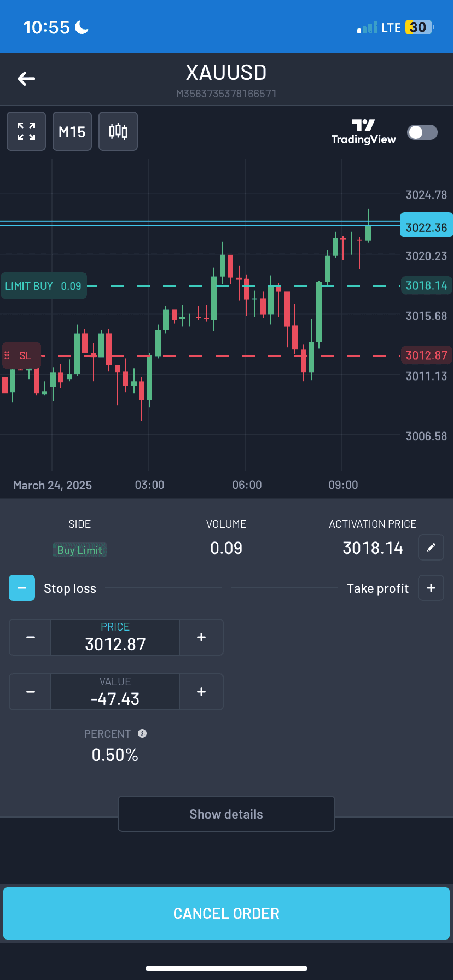453x980 pixels.
Task: Remove stop loss with minus icon
Action: 22,588
